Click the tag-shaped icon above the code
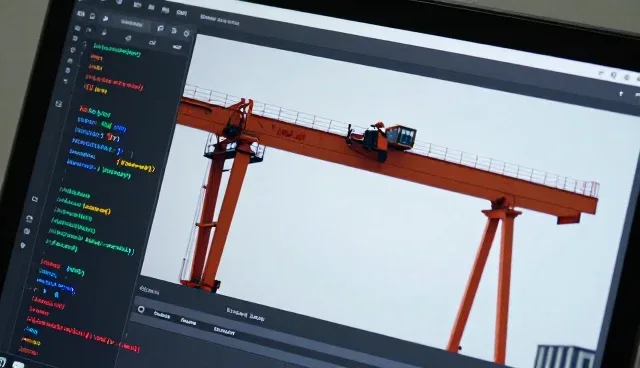Viewport: 640px width, 368px height. (x=128, y=38)
